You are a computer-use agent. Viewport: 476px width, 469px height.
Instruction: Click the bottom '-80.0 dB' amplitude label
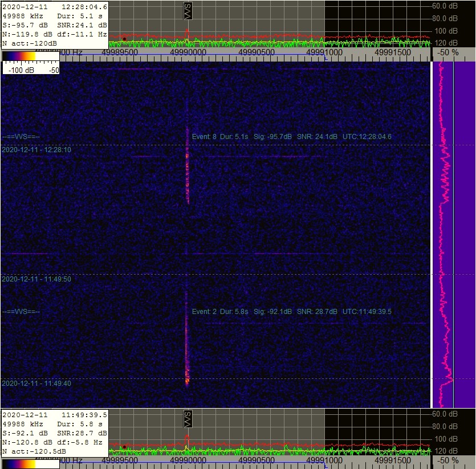445,426
